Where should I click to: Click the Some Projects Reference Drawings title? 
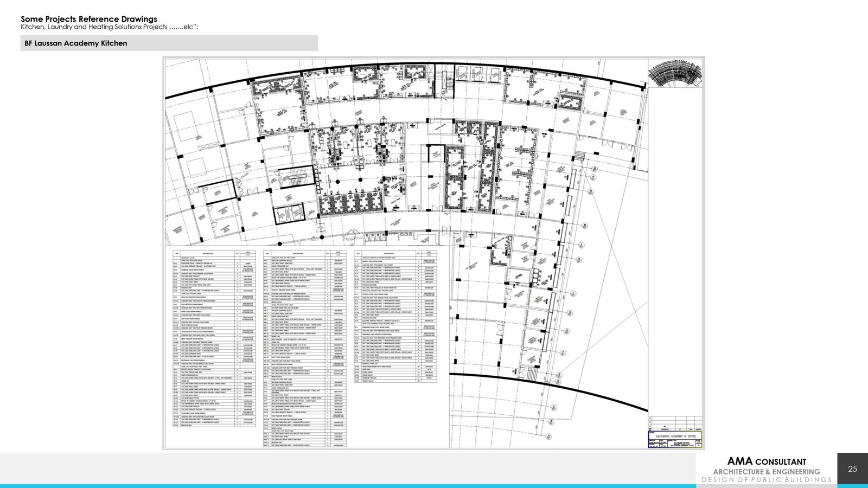pyautogui.click(x=89, y=19)
